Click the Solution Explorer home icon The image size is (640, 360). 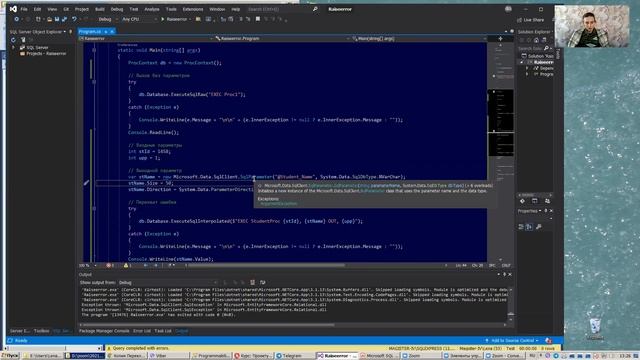pos(536,40)
